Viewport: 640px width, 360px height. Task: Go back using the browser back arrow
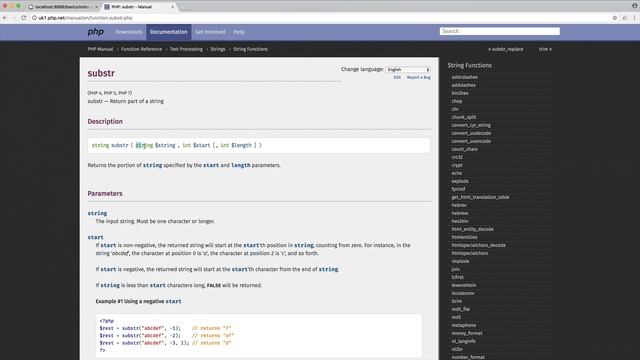click(x=5, y=18)
